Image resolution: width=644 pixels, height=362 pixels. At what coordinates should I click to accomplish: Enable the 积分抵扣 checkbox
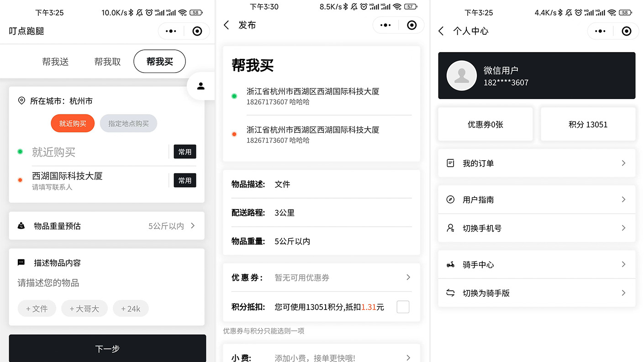403,307
